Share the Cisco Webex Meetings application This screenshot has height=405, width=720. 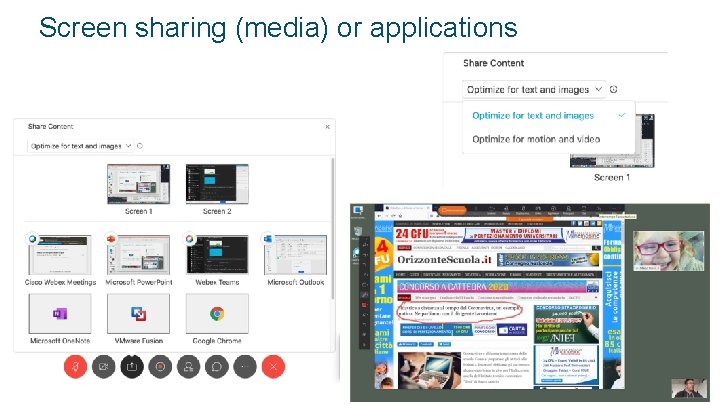pos(60,255)
